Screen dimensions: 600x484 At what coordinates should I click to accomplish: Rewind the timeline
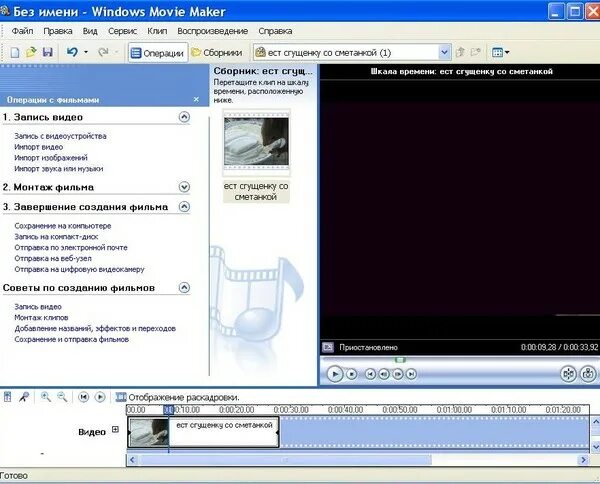point(83,397)
